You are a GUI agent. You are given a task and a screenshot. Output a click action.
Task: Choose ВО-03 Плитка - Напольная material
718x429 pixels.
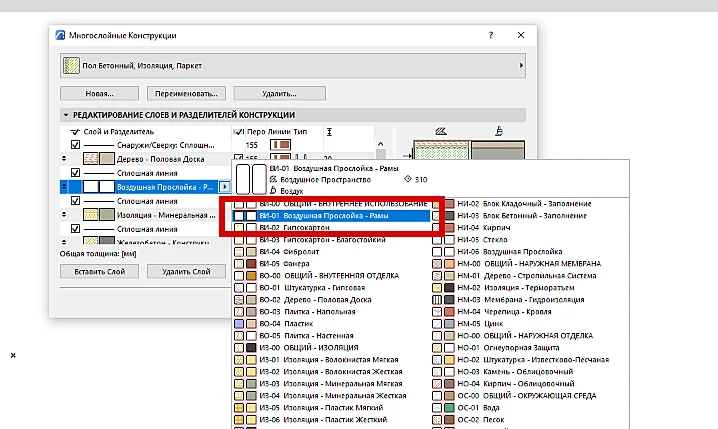[x=332, y=311]
